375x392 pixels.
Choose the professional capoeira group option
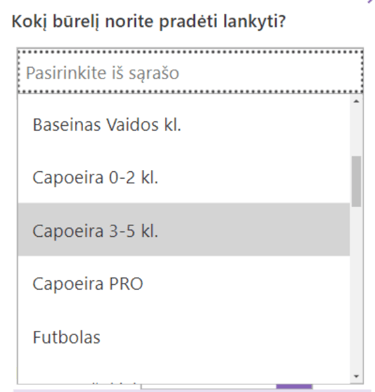pyautogui.click(x=184, y=283)
